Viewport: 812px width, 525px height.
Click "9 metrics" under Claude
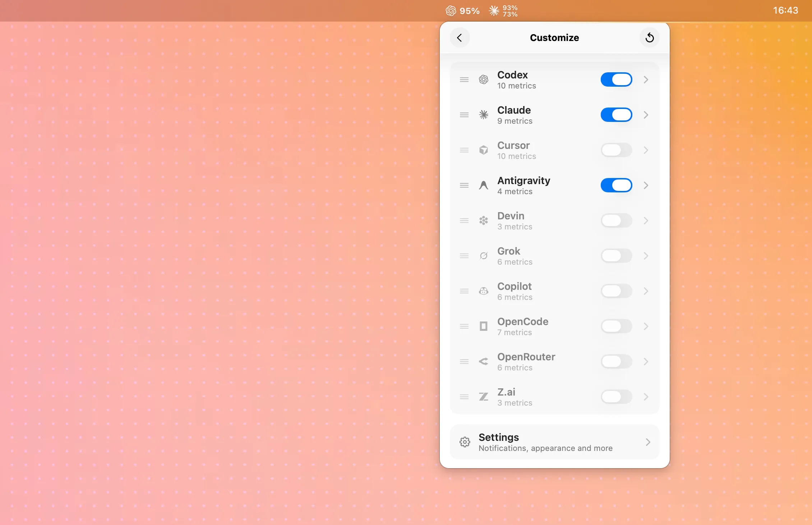point(515,121)
